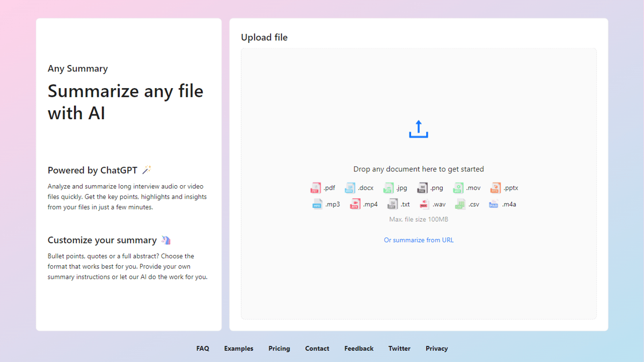Click the .pptx file type icon
The width and height of the screenshot is (644, 362).
click(495, 188)
